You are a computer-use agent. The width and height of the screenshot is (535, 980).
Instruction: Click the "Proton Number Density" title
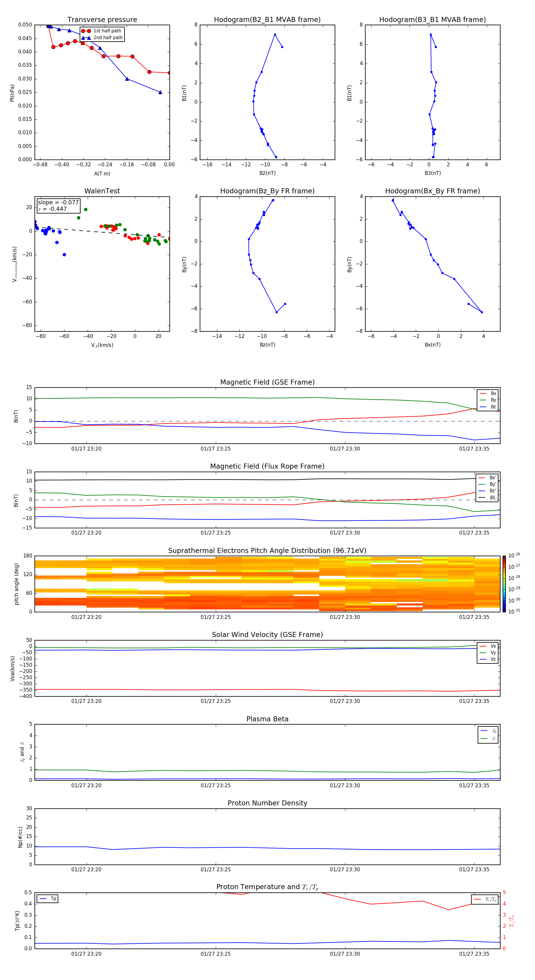pyautogui.click(x=267, y=803)
